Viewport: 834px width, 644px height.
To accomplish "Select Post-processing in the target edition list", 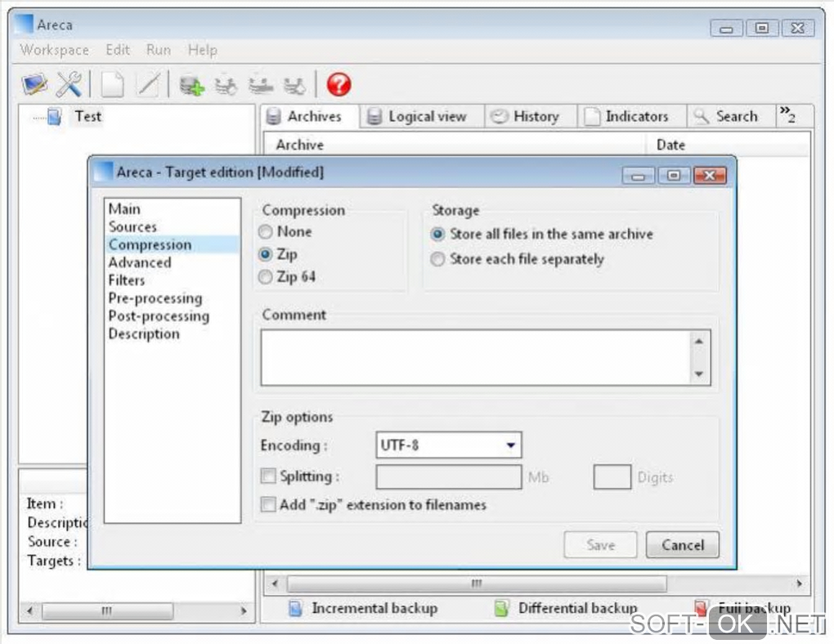I will click(173, 316).
